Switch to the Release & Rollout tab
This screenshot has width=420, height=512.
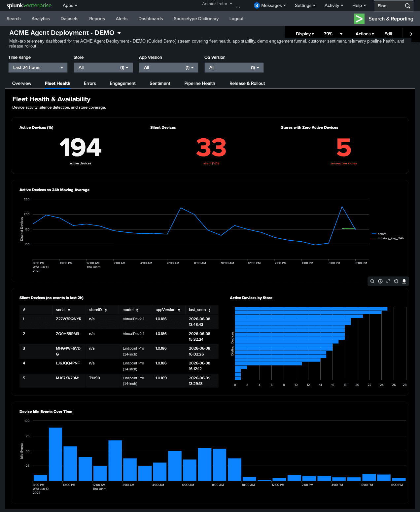point(247,84)
